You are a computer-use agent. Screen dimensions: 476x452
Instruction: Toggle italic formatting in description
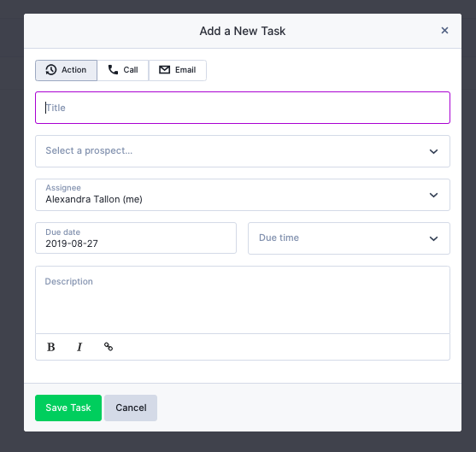point(79,347)
